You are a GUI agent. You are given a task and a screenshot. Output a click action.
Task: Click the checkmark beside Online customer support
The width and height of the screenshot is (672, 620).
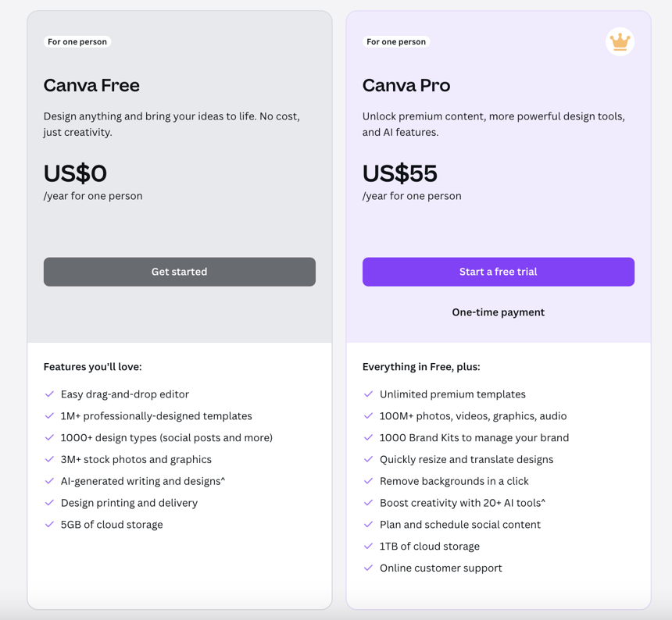click(x=368, y=568)
